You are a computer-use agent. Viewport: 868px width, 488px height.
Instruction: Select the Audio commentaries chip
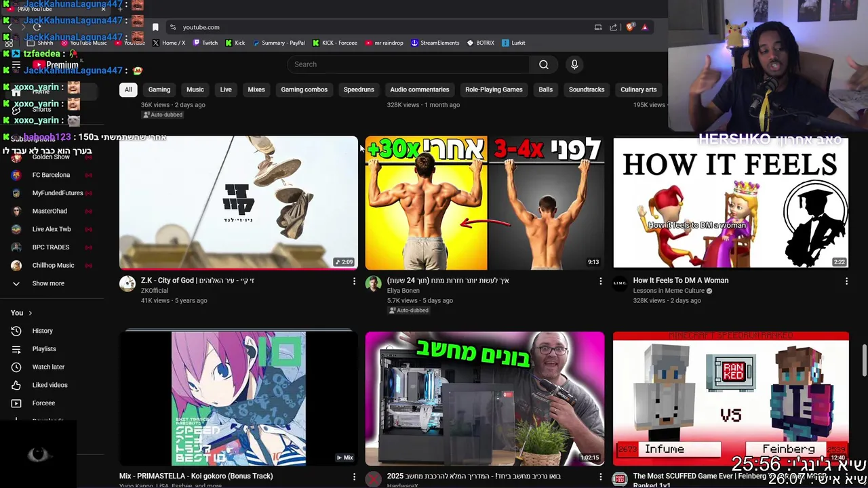click(x=420, y=89)
